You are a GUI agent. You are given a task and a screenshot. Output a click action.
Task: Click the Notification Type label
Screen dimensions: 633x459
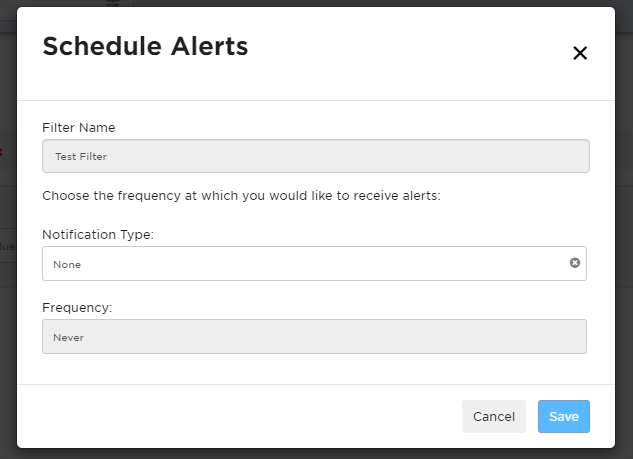pos(98,235)
